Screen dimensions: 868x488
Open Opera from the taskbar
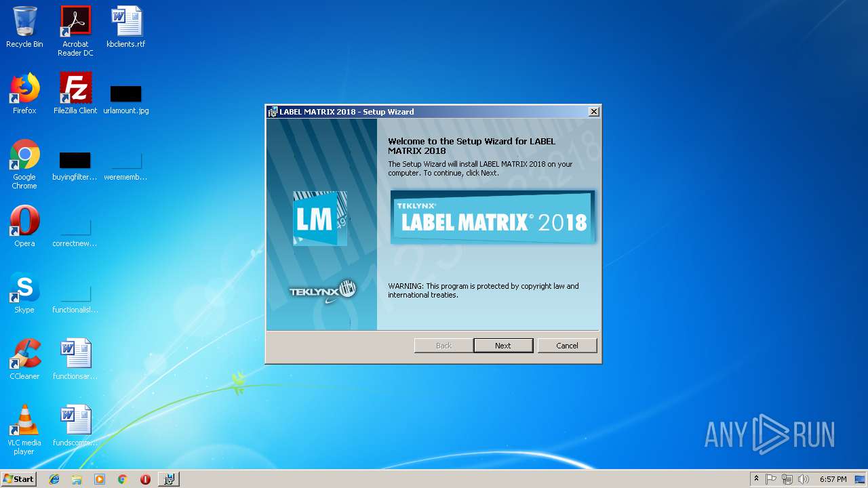click(145, 479)
